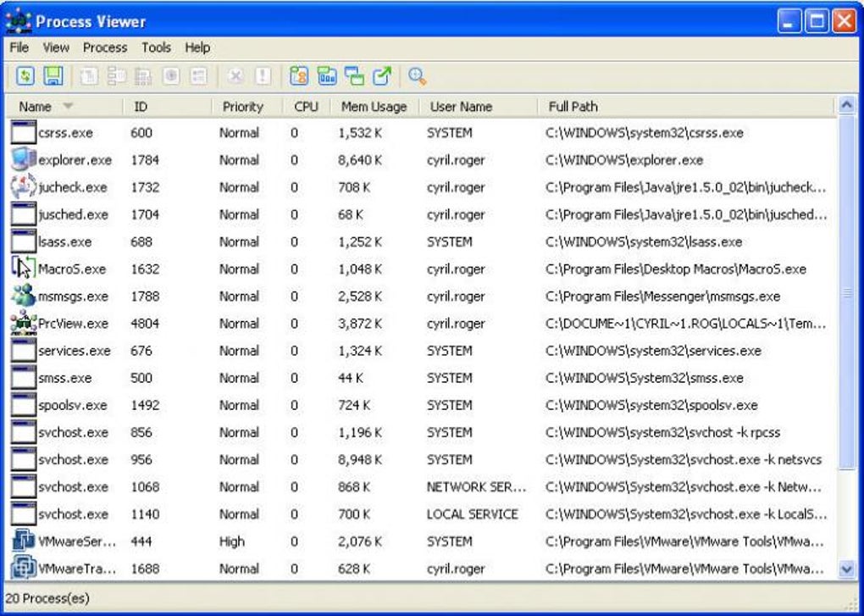Click the PrcView.exe process icon
This screenshot has height=616, width=864.
click(24, 323)
